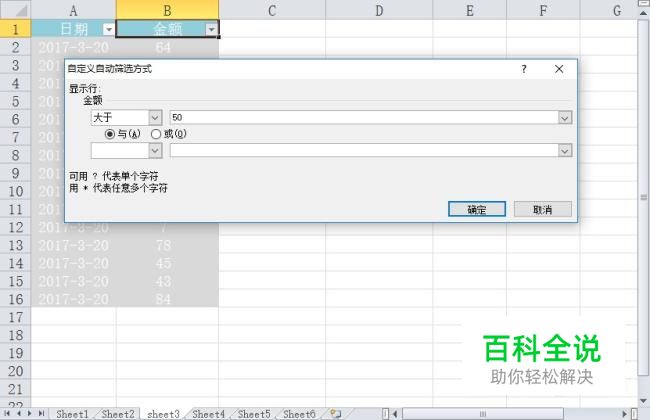Click horizontal scrollbar right arrow
The height and width of the screenshot is (420, 650).
(x=624, y=413)
